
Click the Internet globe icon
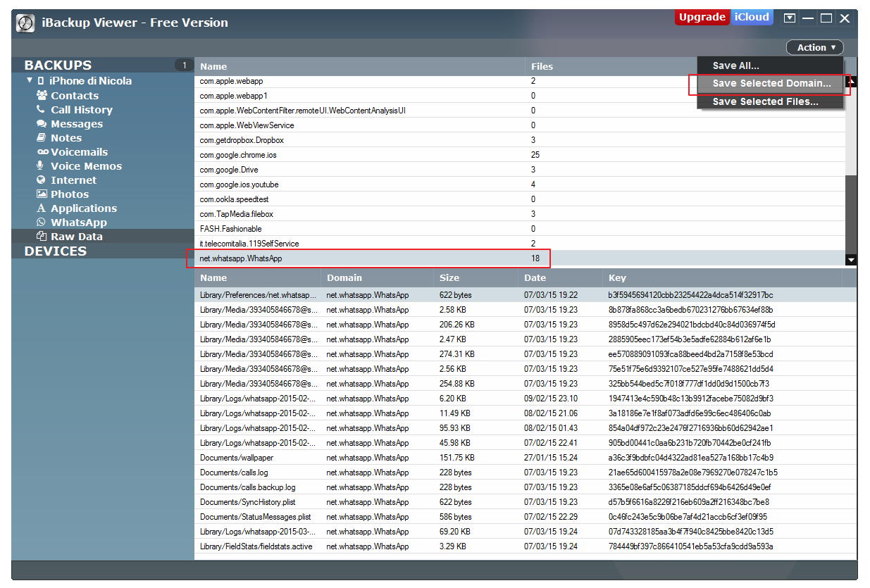(41, 180)
